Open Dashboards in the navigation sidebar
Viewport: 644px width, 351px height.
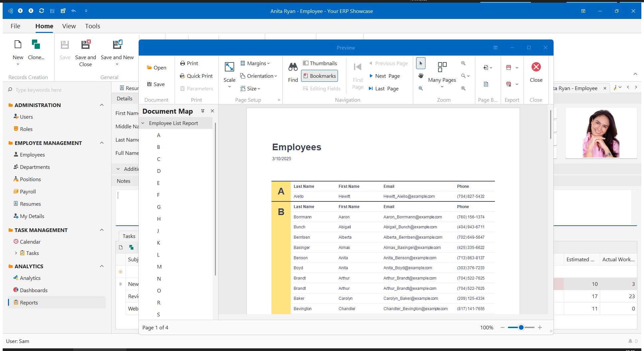[34, 290]
